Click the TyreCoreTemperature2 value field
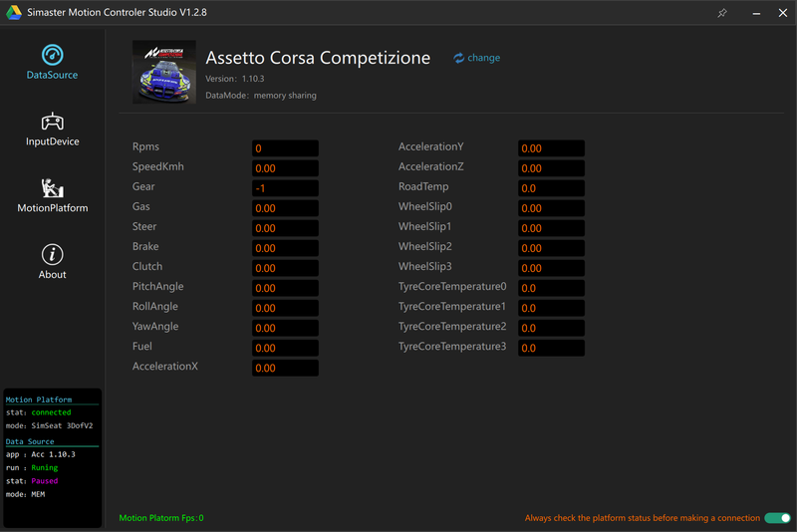 tap(551, 328)
